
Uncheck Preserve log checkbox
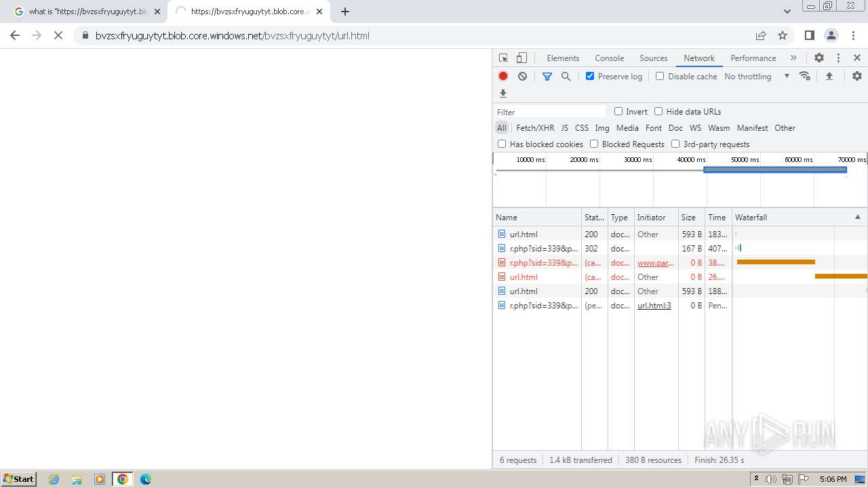tap(590, 76)
